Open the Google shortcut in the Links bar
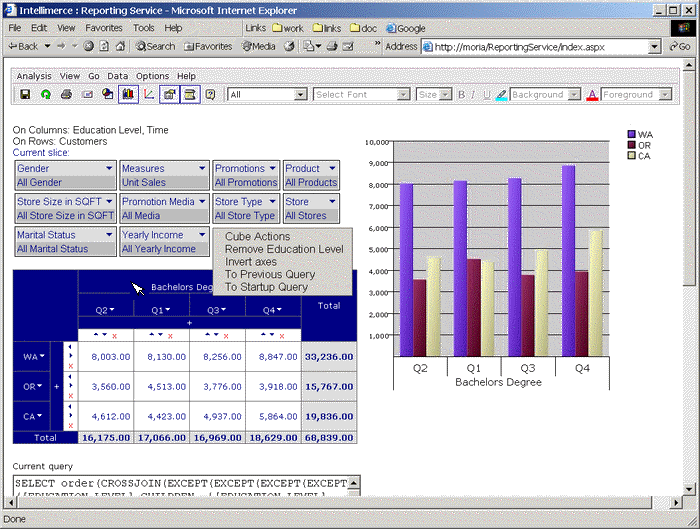Image resolution: width=700 pixels, height=529 pixels. click(x=406, y=28)
